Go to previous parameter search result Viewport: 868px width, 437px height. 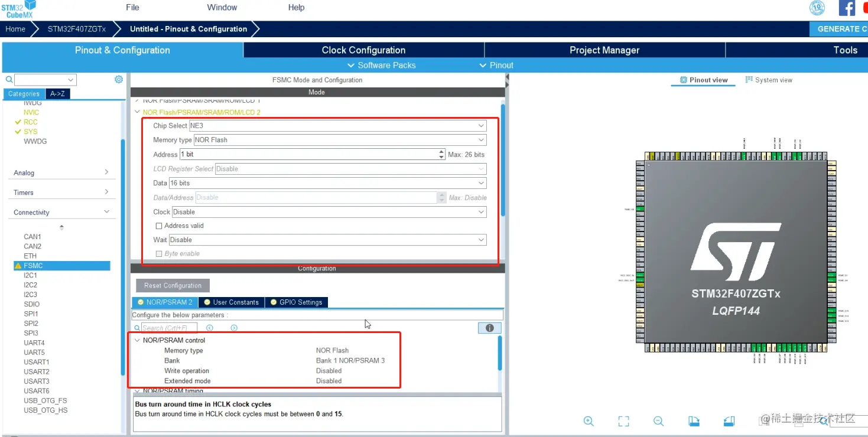(x=210, y=328)
